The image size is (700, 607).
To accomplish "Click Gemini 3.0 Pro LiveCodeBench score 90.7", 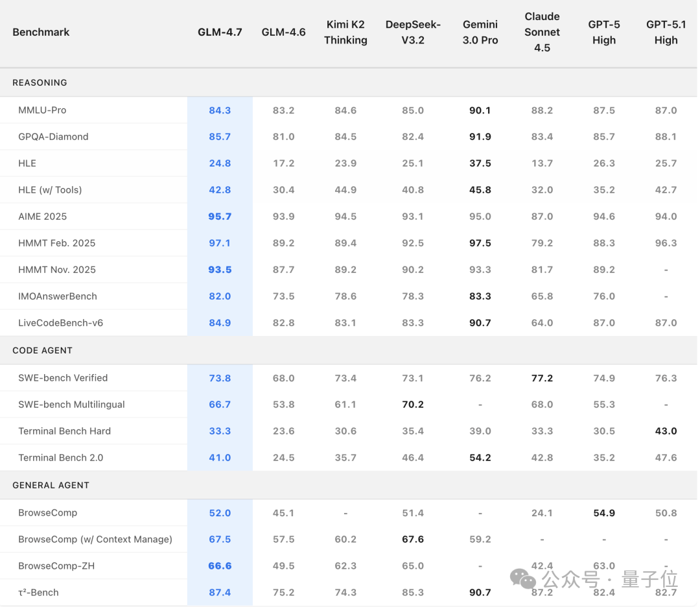I will [x=480, y=323].
